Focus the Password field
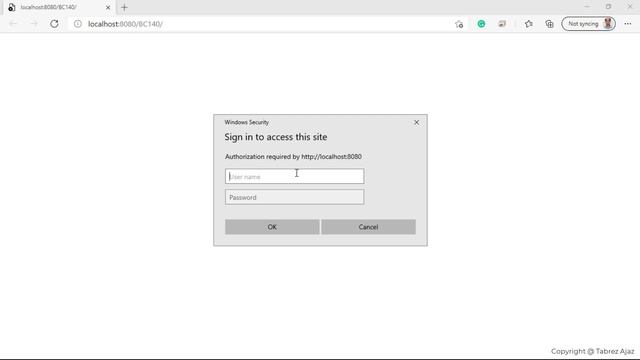The width and height of the screenshot is (640, 360). coord(294,197)
